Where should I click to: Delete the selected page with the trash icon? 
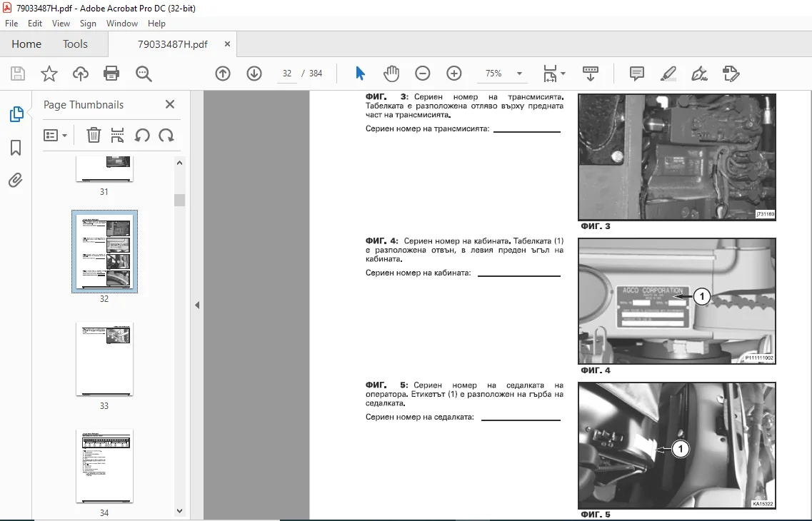click(94, 136)
